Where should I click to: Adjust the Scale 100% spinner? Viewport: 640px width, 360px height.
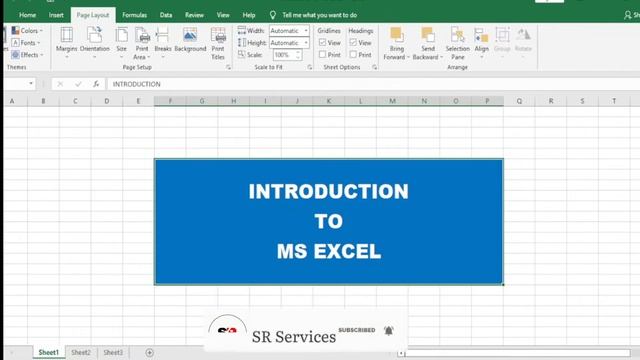298,55
